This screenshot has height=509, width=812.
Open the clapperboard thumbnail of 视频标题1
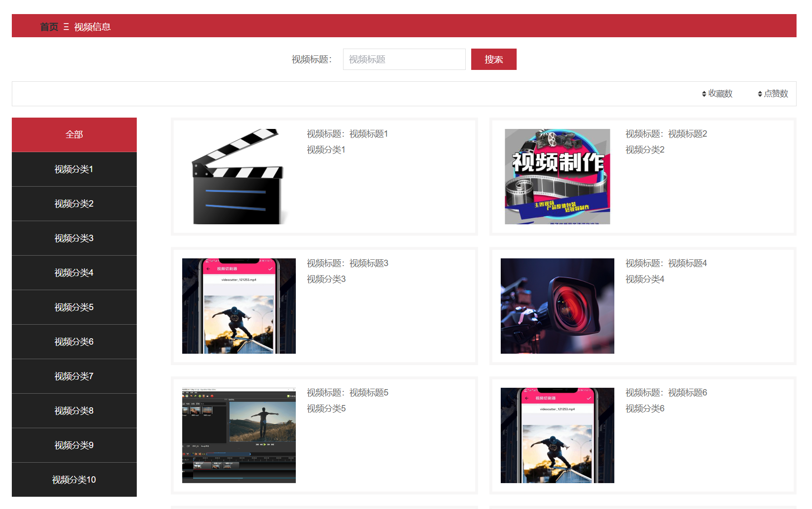(x=239, y=177)
